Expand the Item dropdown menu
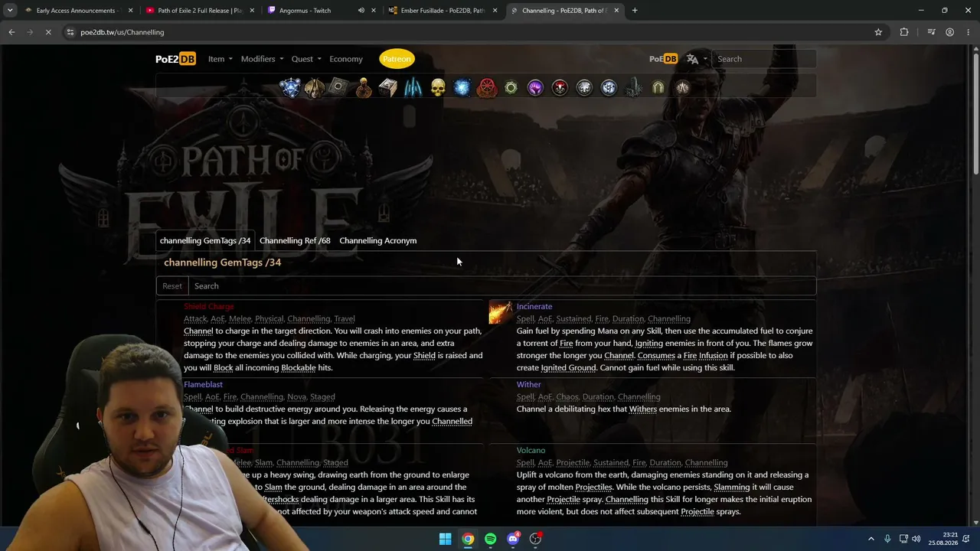The width and height of the screenshot is (980, 551). click(x=220, y=59)
